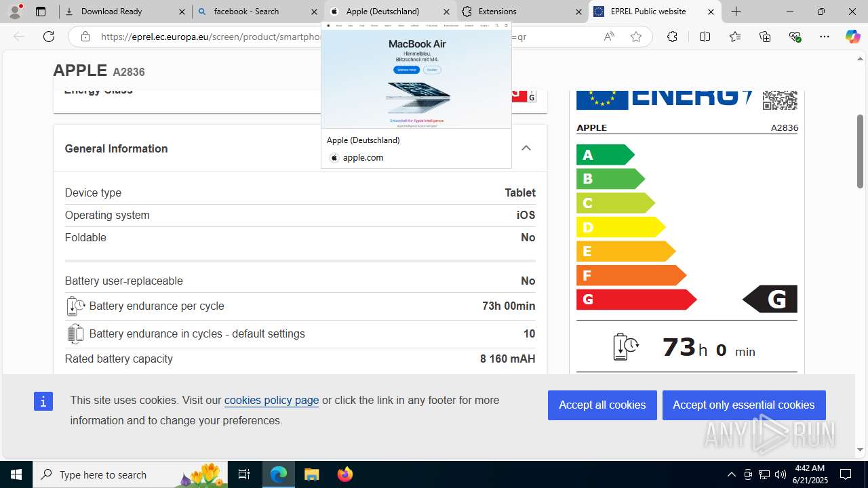Viewport: 868px width, 488px height.
Task: Click the green A energy class arrow
Action: (x=605, y=155)
